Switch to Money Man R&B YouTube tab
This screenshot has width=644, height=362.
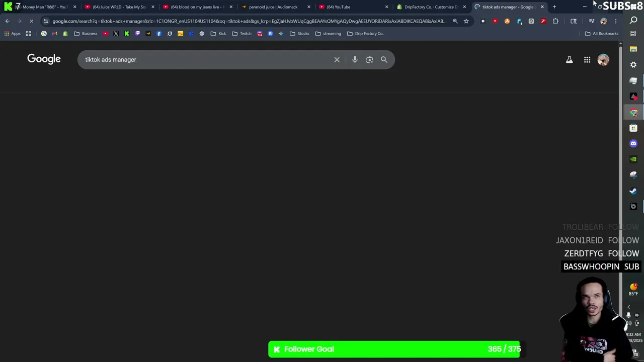[x=41, y=7]
